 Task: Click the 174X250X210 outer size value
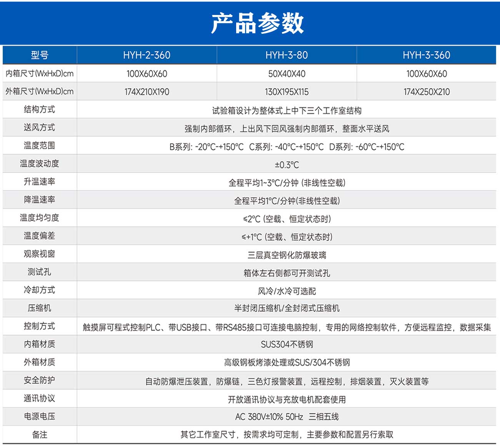click(x=426, y=92)
